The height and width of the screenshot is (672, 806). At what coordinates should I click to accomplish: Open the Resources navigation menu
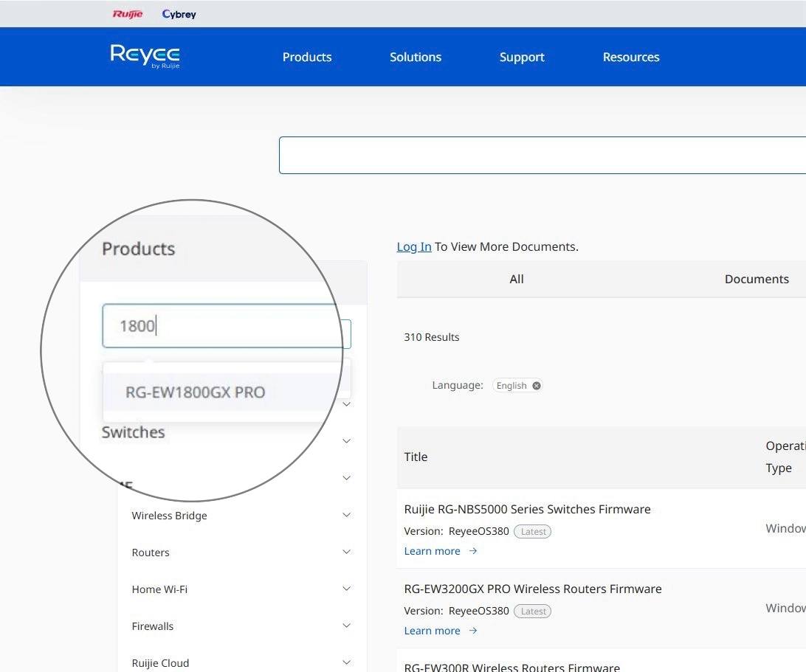coord(631,57)
